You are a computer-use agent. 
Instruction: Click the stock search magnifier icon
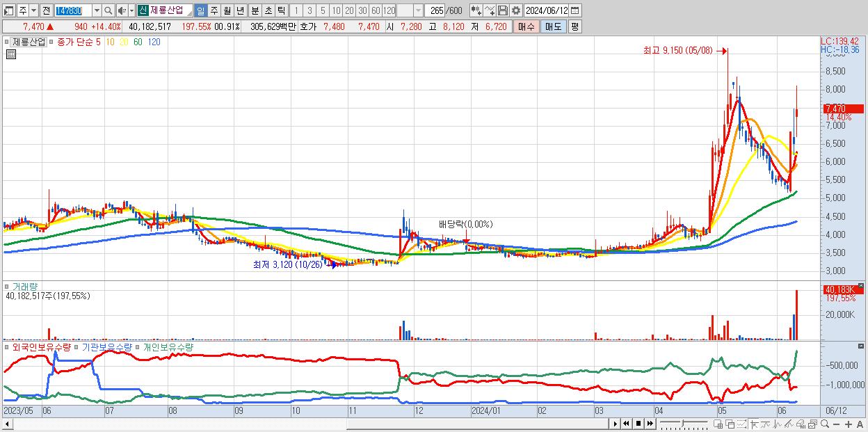coord(108,10)
